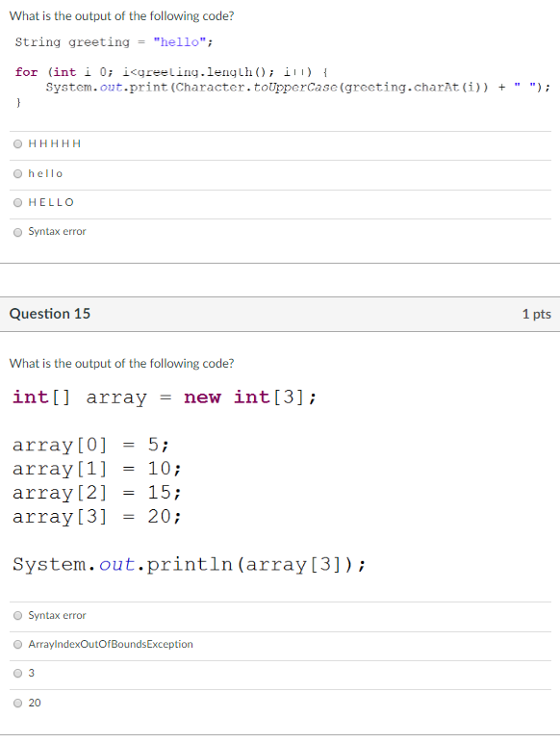Choose the uppercase "H E L L O" radio option
This screenshot has height=743, width=560.
point(18,203)
